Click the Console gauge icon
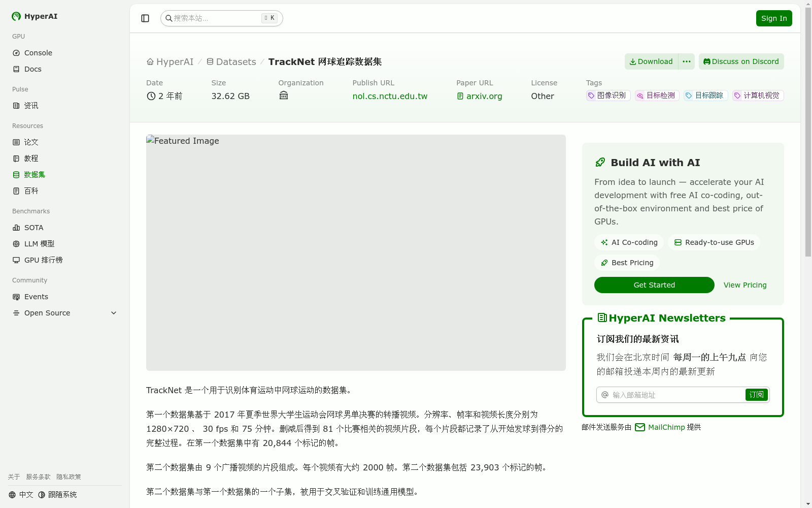 point(16,53)
